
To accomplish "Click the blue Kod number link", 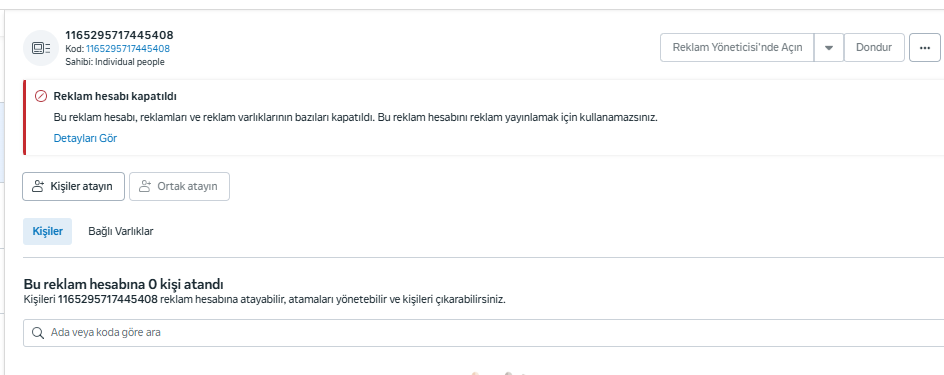I will tap(128, 49).
